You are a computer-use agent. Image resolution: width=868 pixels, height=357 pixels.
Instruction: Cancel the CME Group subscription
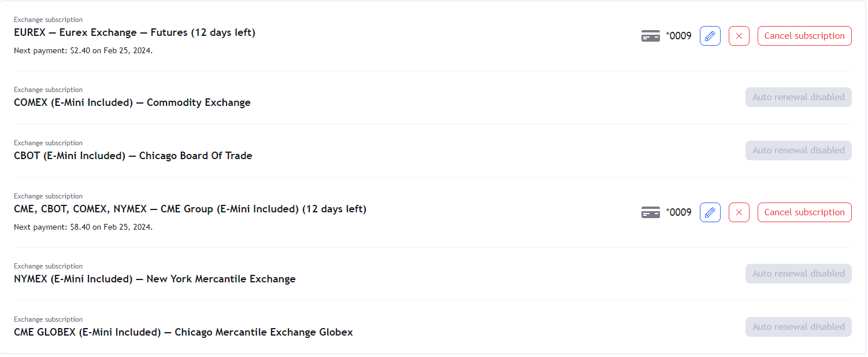click(804, 212)
